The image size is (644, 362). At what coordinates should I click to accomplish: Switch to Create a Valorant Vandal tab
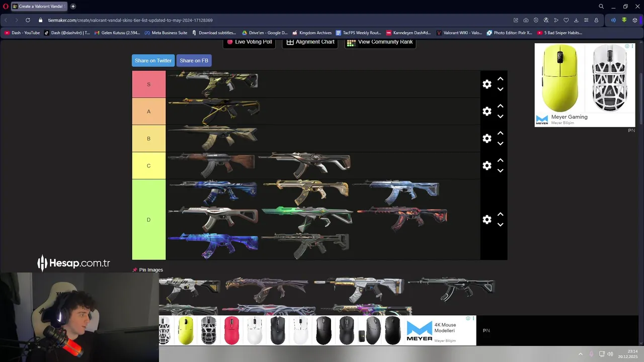click(x=38, y=7)
